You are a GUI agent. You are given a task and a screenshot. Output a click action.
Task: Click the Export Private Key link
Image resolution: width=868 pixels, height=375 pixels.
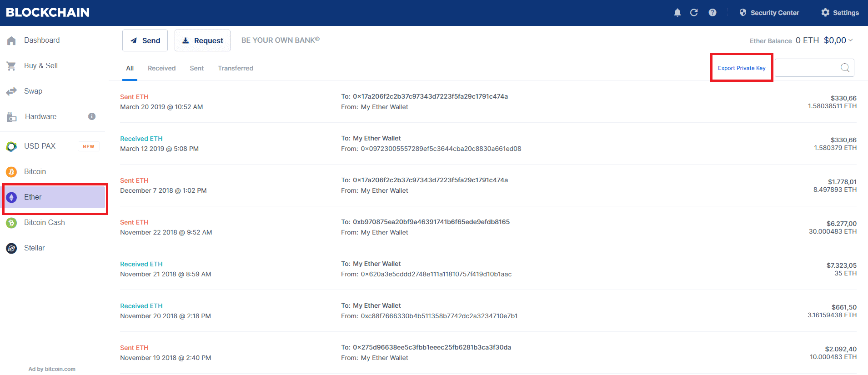742,68
